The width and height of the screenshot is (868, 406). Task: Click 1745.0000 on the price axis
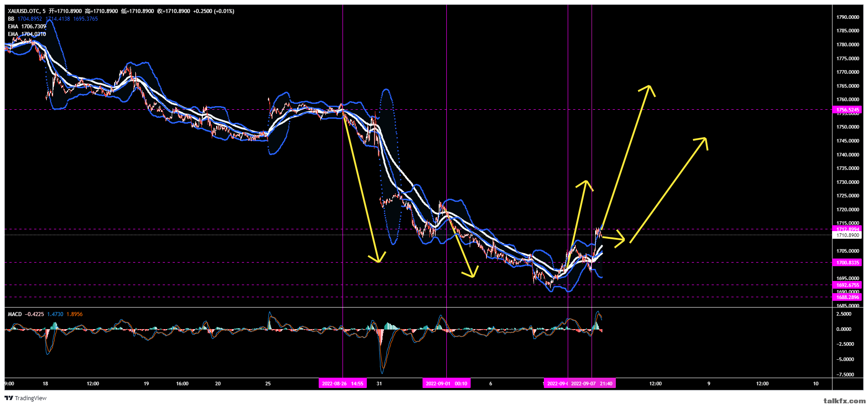click(847, 141)
